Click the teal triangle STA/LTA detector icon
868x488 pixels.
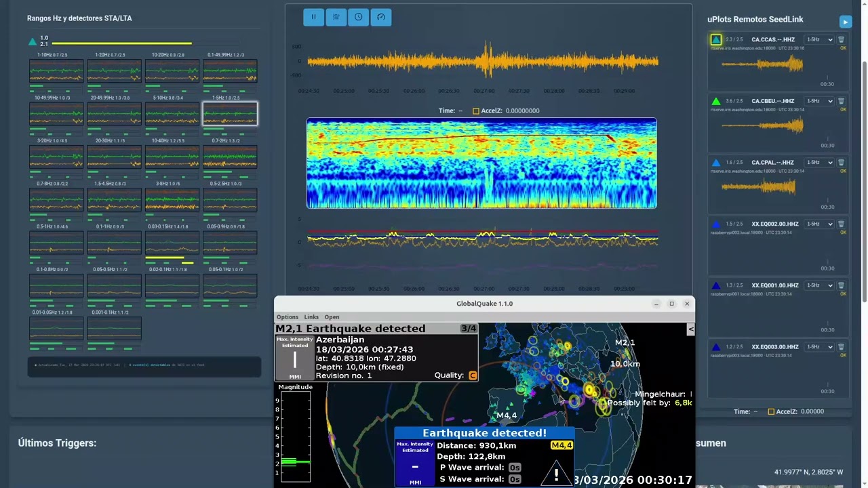click(32, 41)
